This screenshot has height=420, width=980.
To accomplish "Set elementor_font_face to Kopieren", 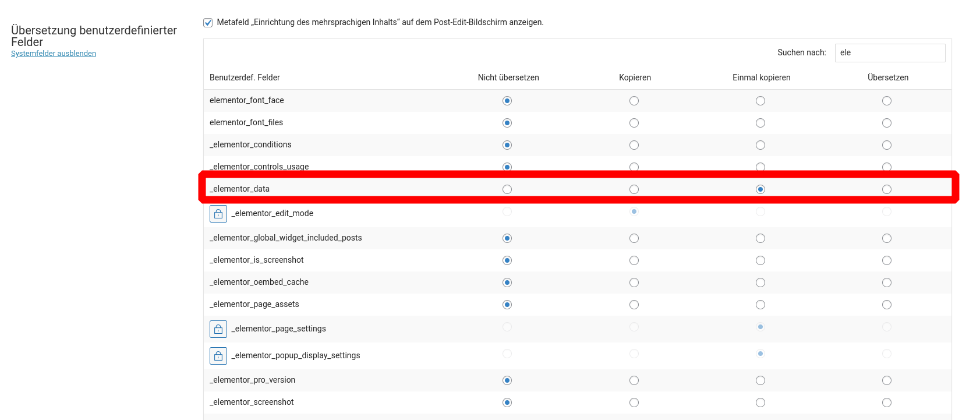I will (634, 101).
